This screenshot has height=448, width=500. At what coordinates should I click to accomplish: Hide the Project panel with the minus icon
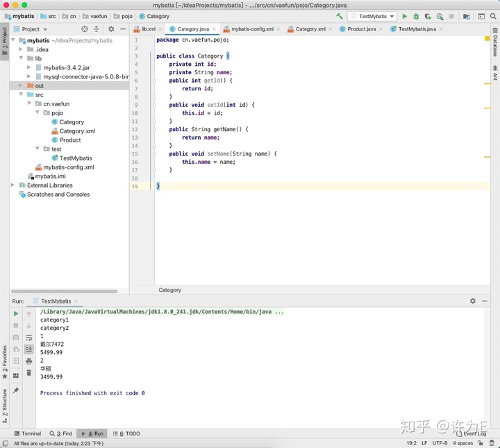(123, 29)
